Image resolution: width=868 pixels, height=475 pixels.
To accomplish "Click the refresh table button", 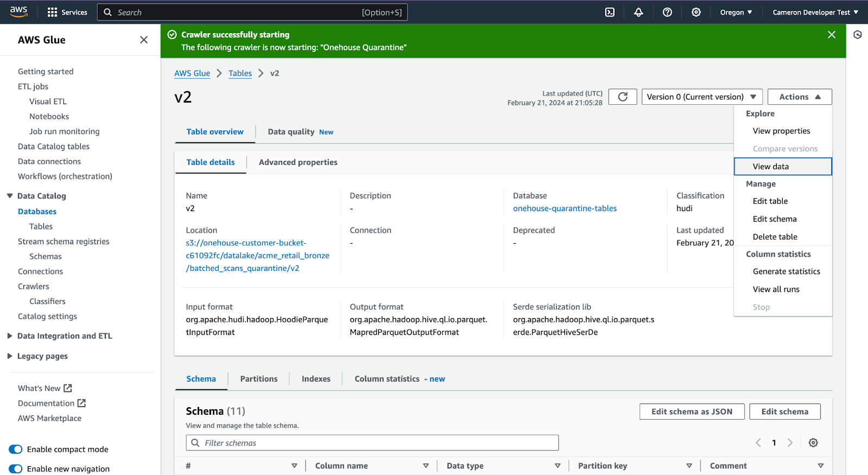I will pos(623,97).
